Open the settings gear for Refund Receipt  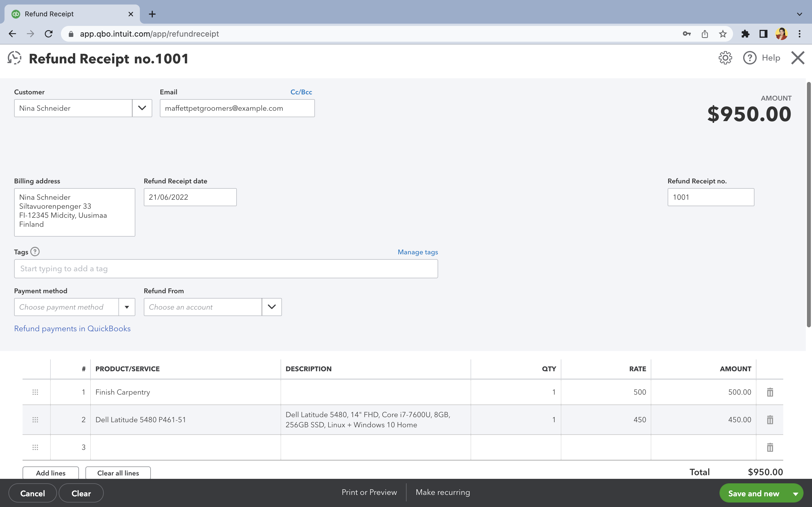click(x=725, y=58)
